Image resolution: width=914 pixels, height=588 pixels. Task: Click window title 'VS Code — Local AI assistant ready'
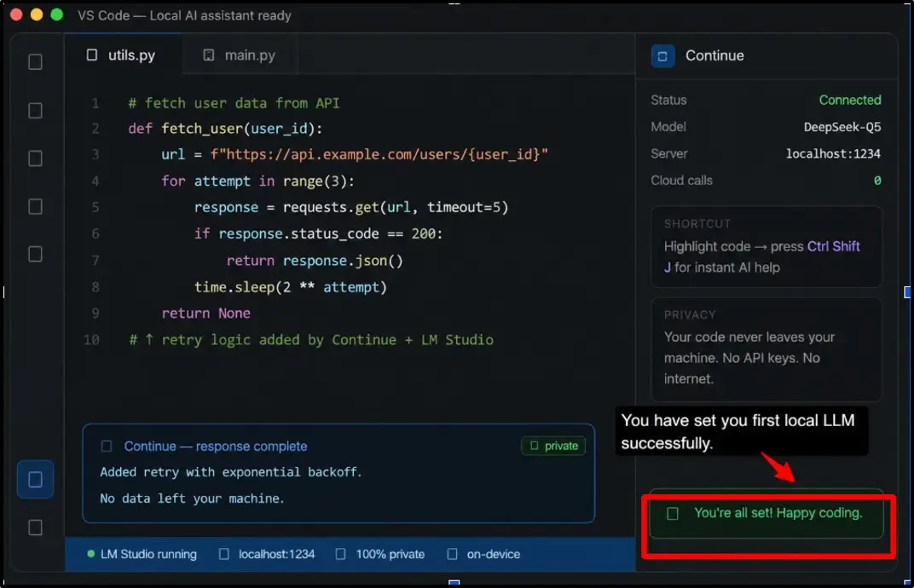click(184, 15)
